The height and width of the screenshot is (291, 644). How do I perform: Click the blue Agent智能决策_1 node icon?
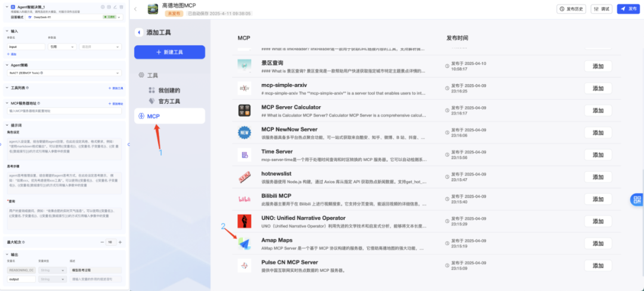point(13,7)
